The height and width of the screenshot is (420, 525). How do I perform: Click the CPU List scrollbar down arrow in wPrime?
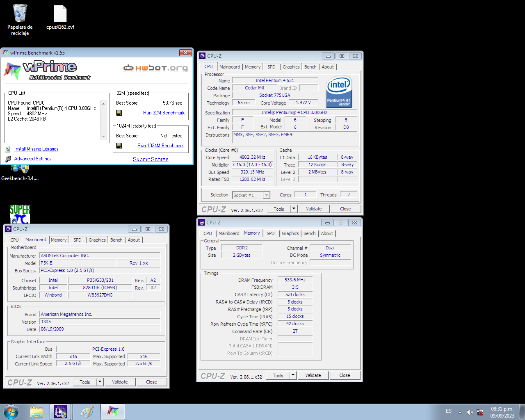103,137
